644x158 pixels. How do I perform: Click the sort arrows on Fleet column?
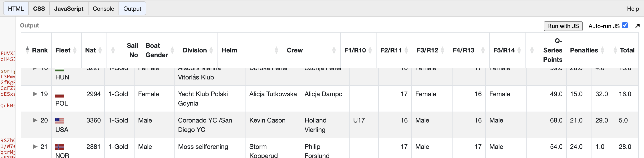coord(74,50)
